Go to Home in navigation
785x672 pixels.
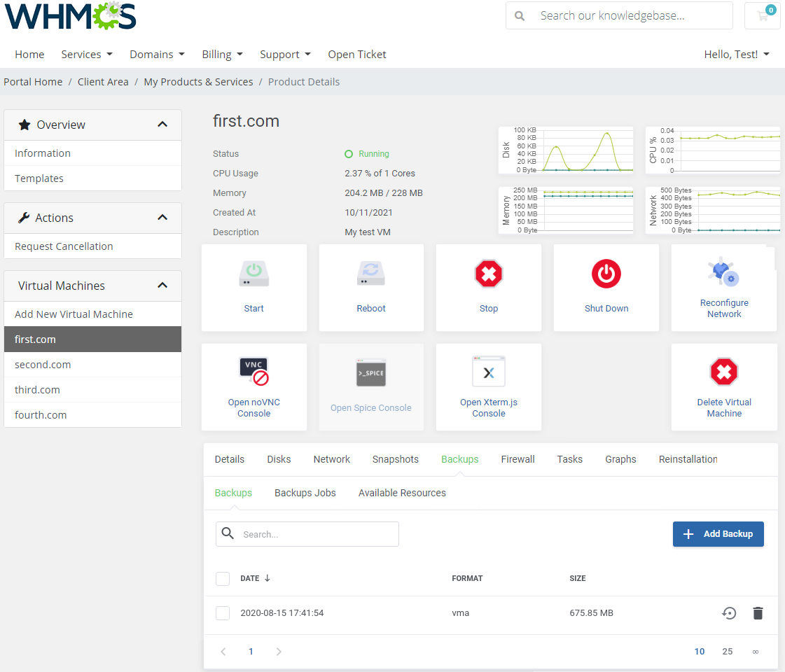coord(29,54)
